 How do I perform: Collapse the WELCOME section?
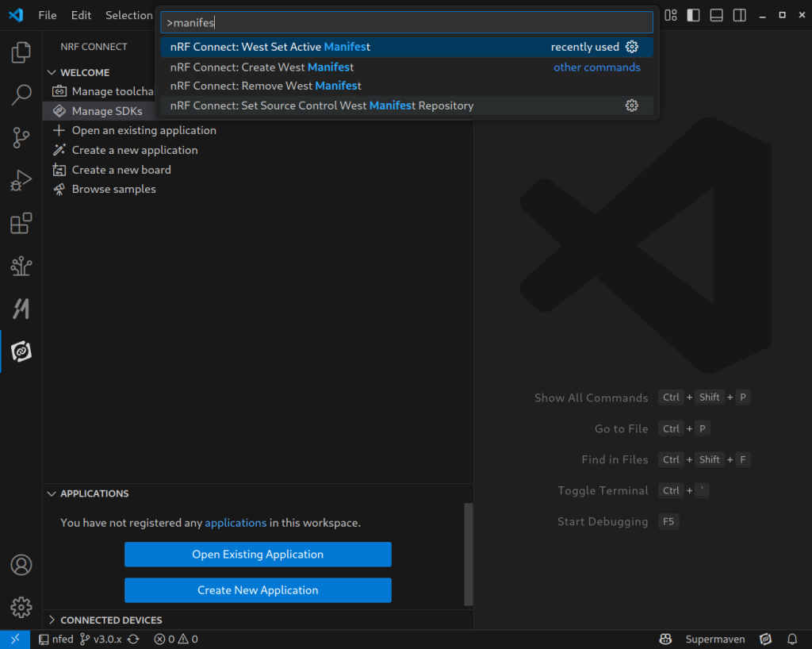pos(52,72)
